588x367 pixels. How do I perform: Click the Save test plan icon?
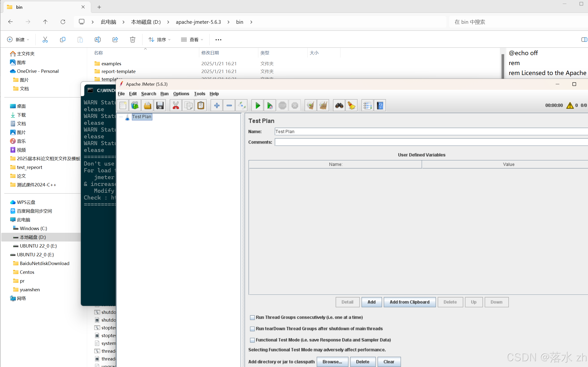tap(159, 105)
